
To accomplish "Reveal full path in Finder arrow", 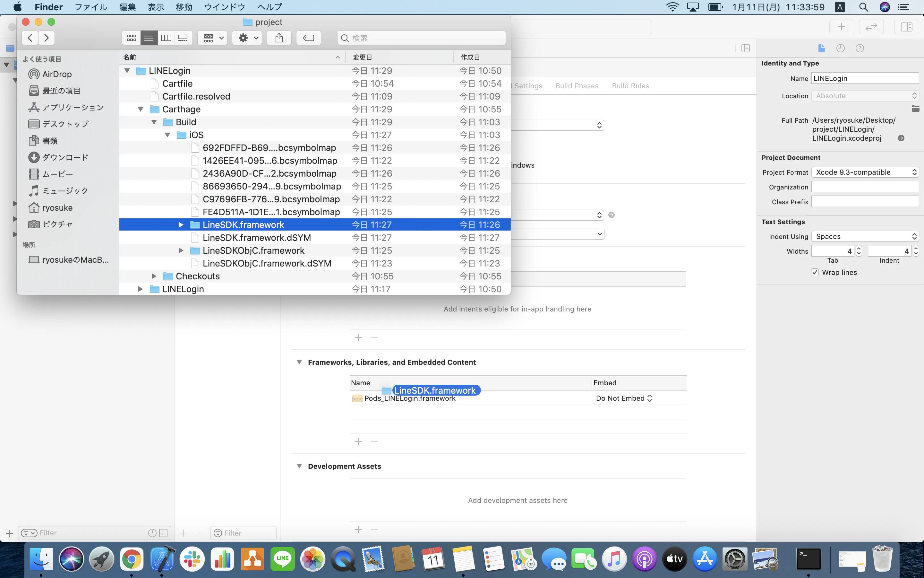I will (x=901, y=138).
